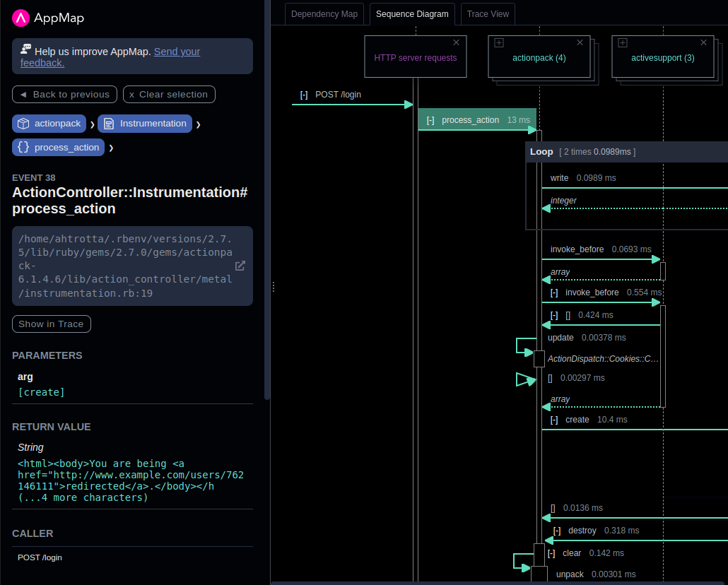Screen dimensions: 728x585
Task: Click the feedback chat icon
Action: coord(25,49)
